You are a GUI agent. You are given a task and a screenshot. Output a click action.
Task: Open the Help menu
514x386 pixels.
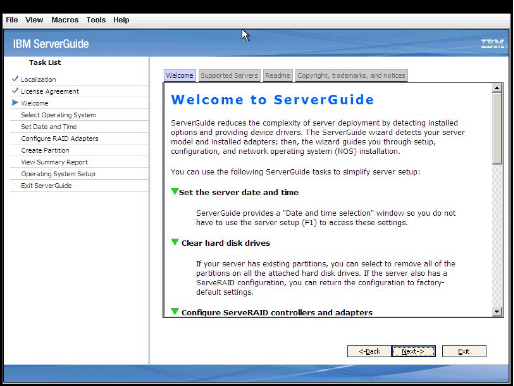[121, 20]
